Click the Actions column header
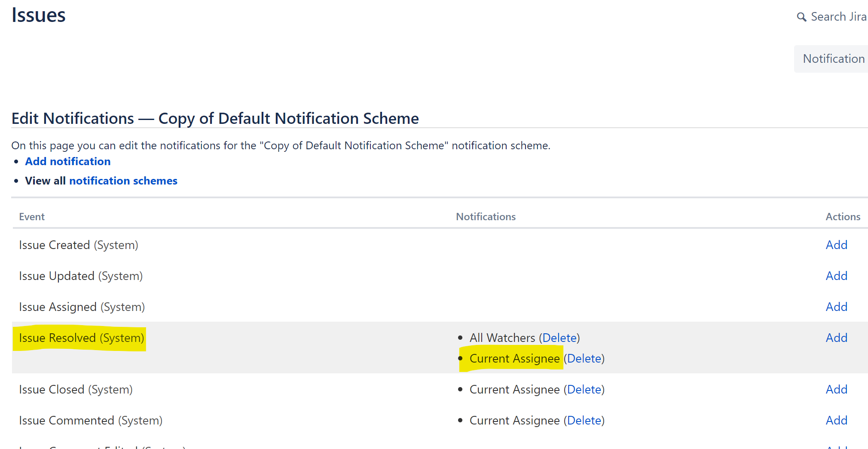This screenshot has height=449, width=868. [842, 216]
